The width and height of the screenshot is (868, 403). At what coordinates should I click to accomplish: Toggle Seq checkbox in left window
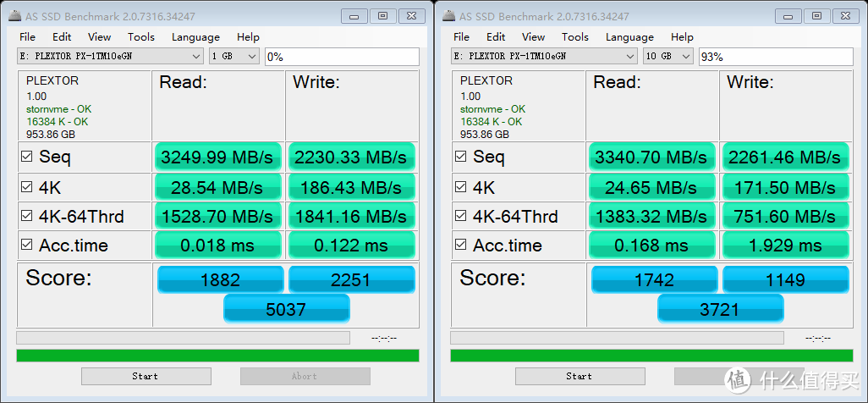tap(26, 157)
